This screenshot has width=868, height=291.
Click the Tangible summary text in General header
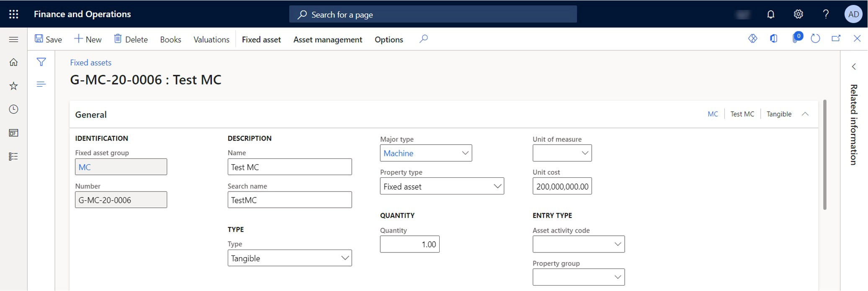[779, 114]
